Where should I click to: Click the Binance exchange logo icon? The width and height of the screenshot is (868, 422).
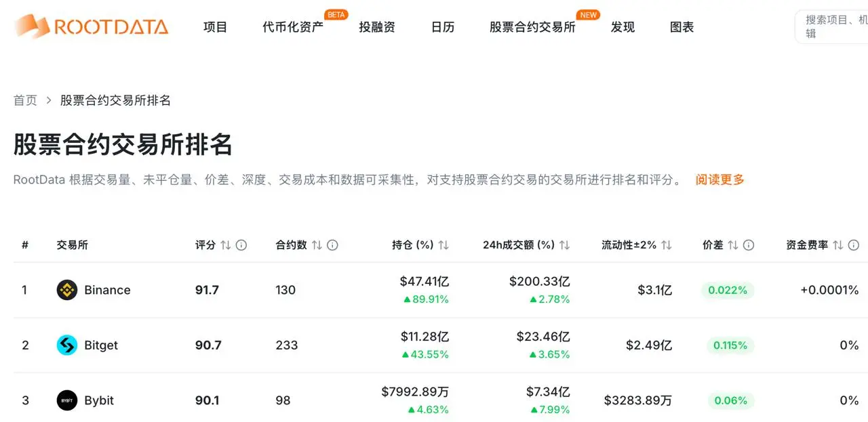(67, 290)
